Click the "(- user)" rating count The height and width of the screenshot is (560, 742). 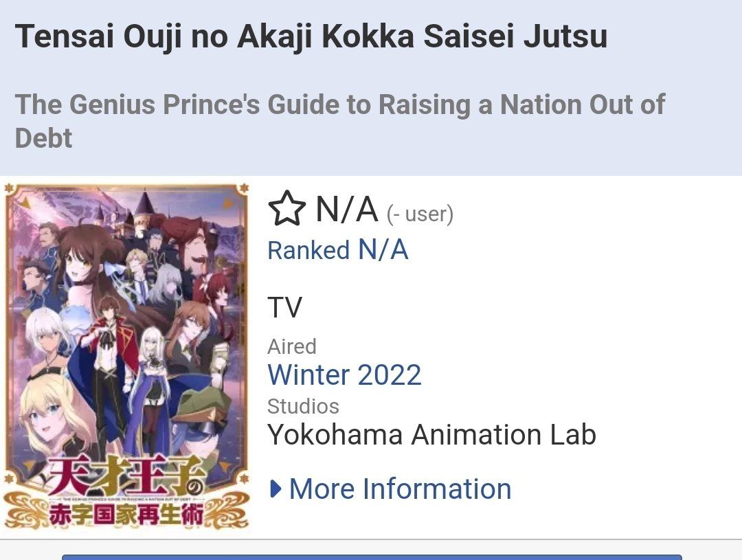(x=420, y=214)
